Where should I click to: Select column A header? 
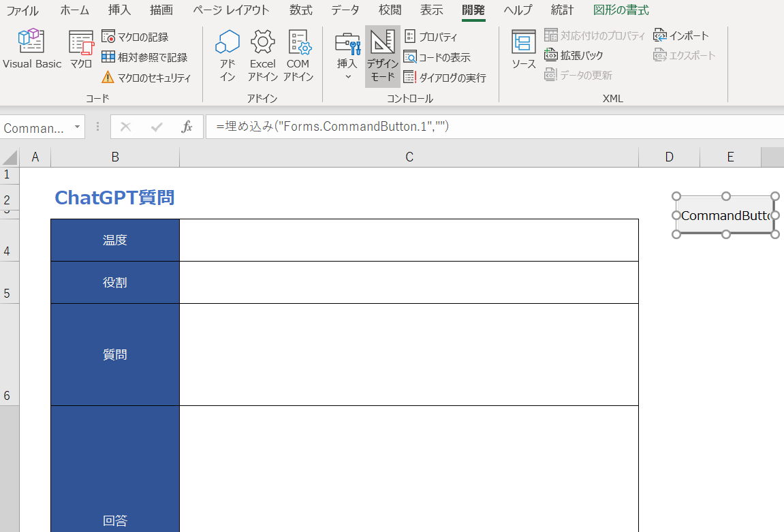[35, 157]
